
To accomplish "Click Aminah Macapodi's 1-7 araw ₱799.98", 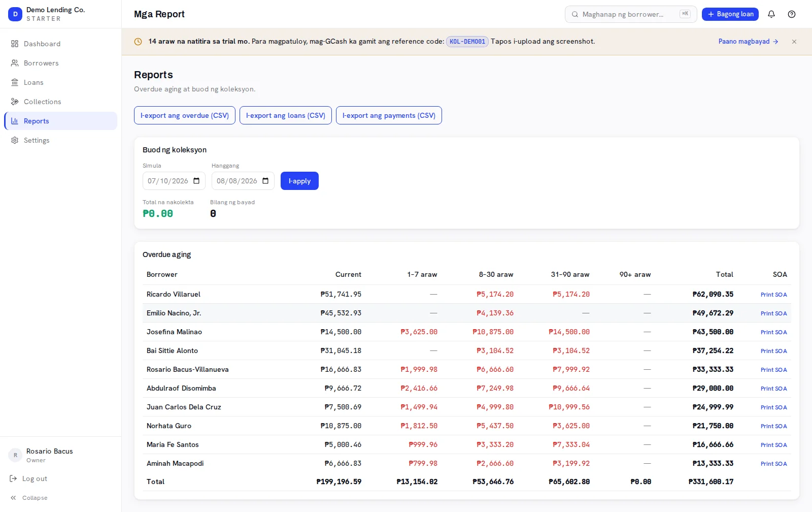I will tap(423, 463).
